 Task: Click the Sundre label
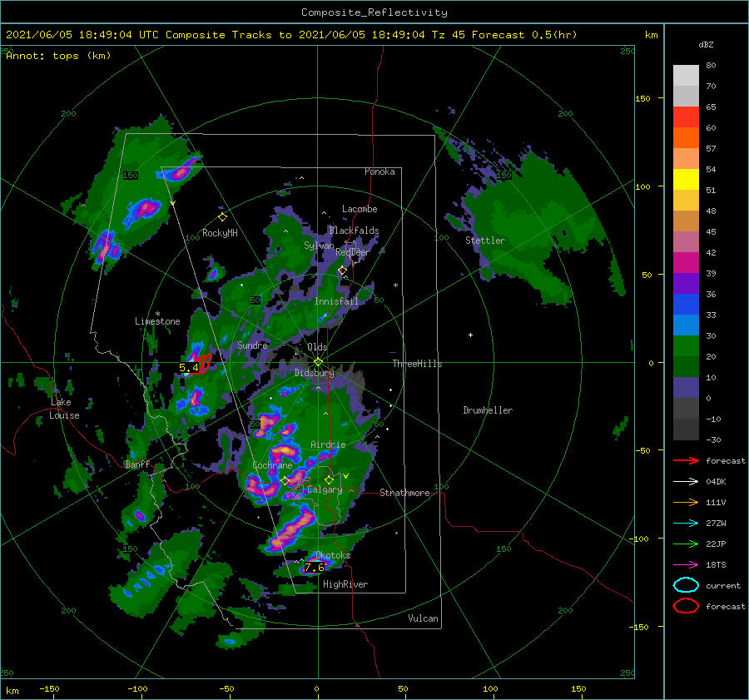pyautogui.click(x=252, y=345)
